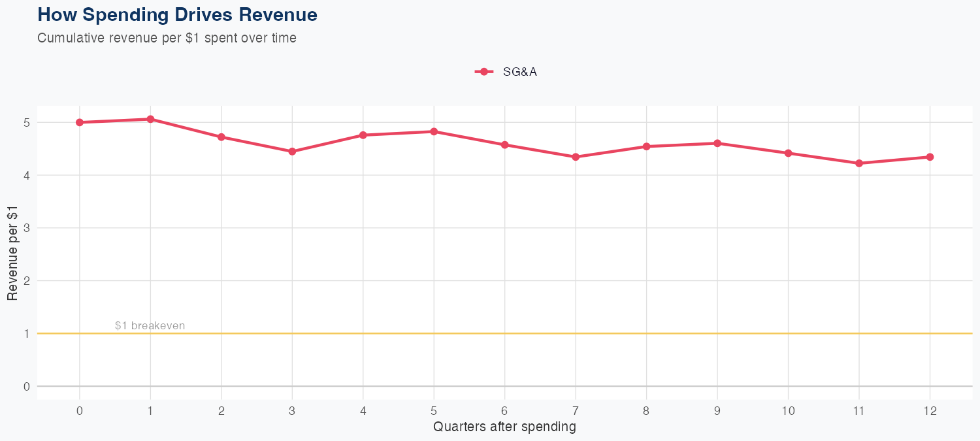This screenshot has height=441, width=980.
Task: Click the data point at quarter 0
Action: click(x=80, y=122)
